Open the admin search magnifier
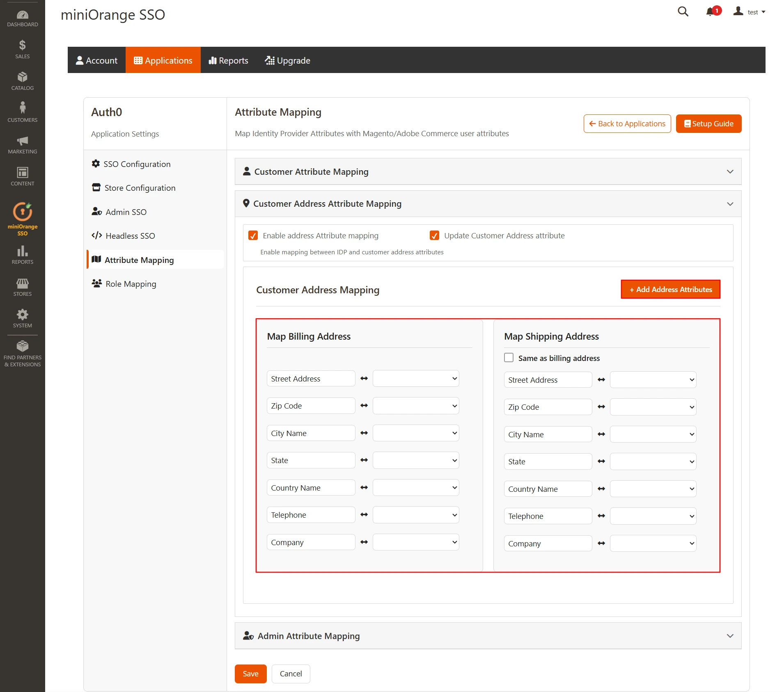784x692 pixels. (x=683, y=12)
